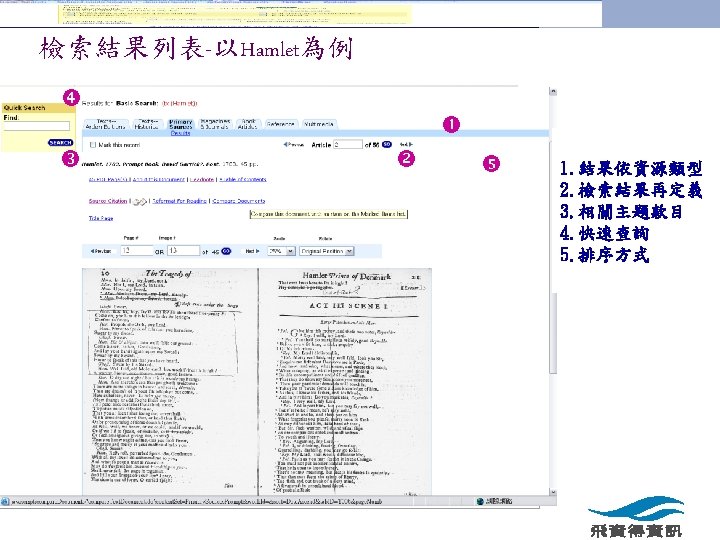Select the Primary Sources tab
The height and width of the screenshot is (540, 720).
coord(180,124)
